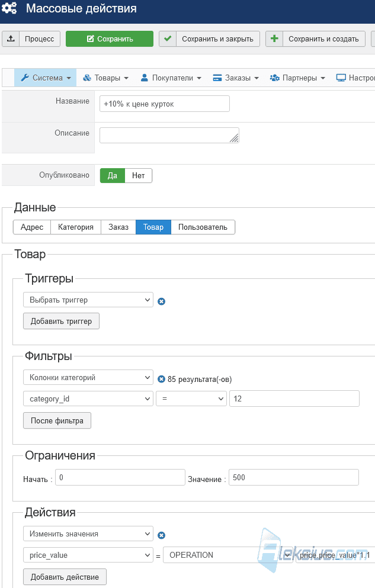Click the Добавить триггер button
375x588 pixels.
[x=61, y=321]
